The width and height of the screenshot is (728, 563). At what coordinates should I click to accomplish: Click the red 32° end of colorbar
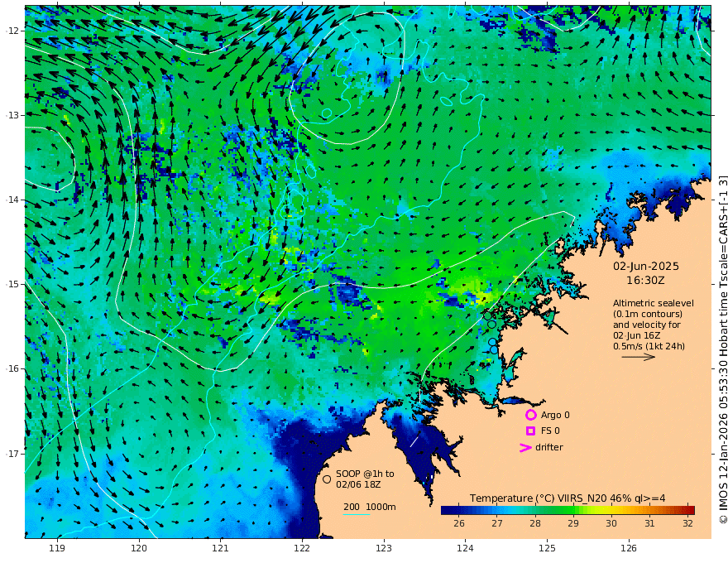tap(690, 511)
